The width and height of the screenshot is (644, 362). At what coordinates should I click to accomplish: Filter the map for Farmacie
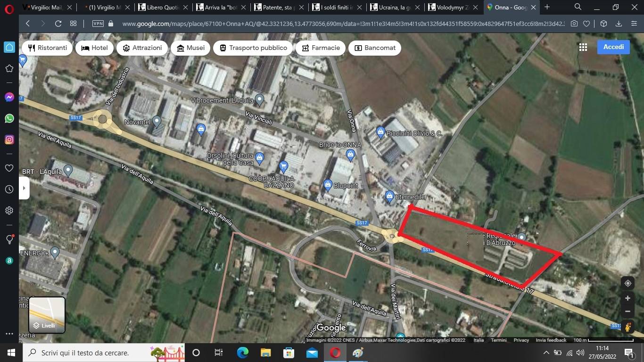coord(320,48)
